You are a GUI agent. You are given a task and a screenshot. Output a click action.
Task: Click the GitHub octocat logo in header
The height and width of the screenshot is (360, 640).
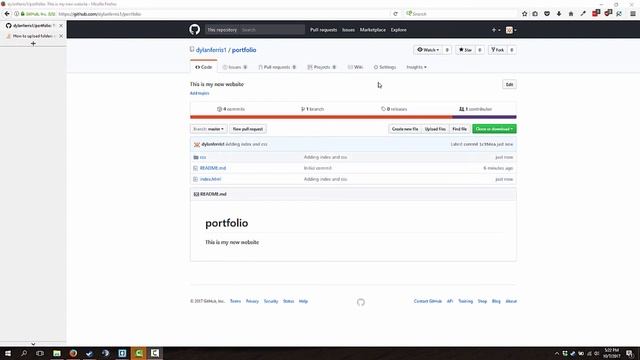click(x=194, y=29)
